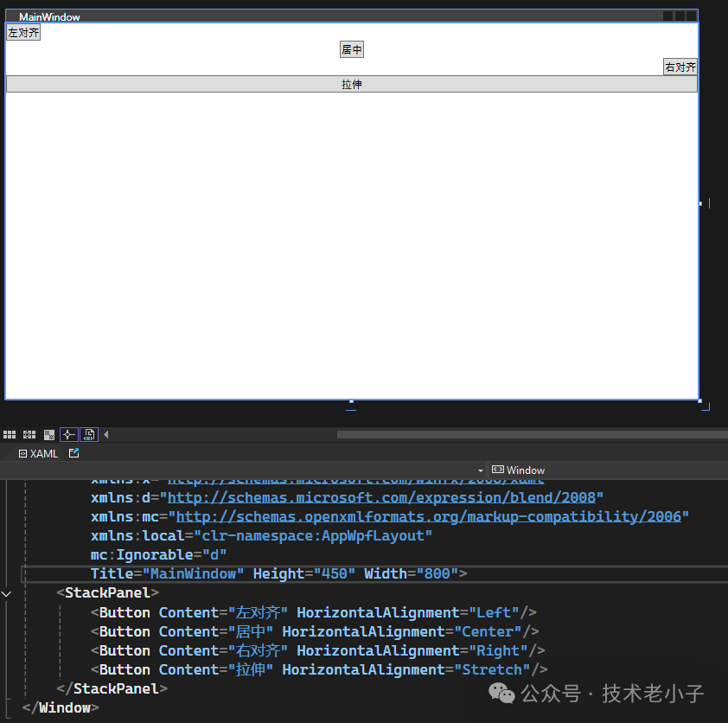
Task: Collapse the StackPanel code block chevron
Action: pyautogui.click(x=7, y=593)
